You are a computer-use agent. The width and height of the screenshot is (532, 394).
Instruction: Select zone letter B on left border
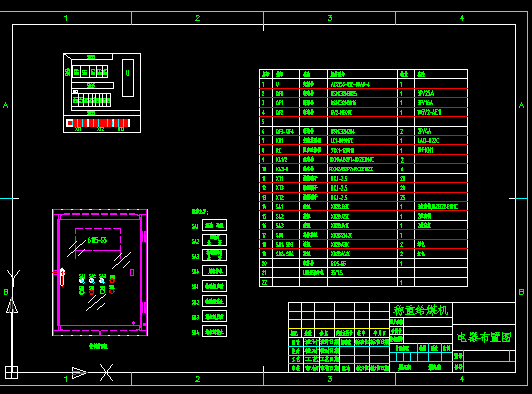[x=6, y=292]
